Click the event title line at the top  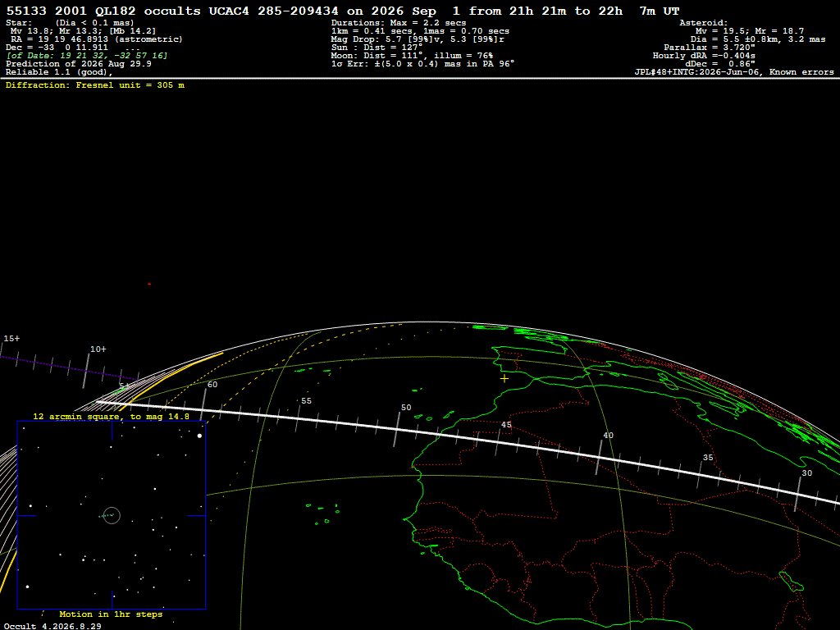pos(343,11)
